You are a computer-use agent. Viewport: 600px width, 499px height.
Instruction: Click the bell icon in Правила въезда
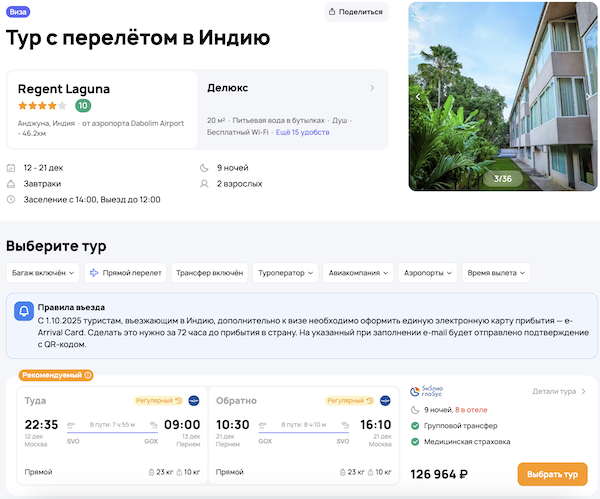[23, 312]
